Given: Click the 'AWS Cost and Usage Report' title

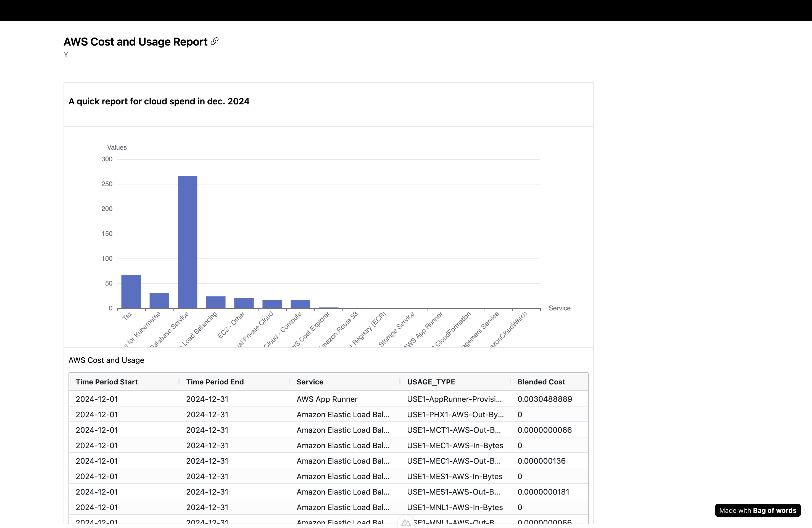Looking at the screenshot, I should tap(135, 42).
